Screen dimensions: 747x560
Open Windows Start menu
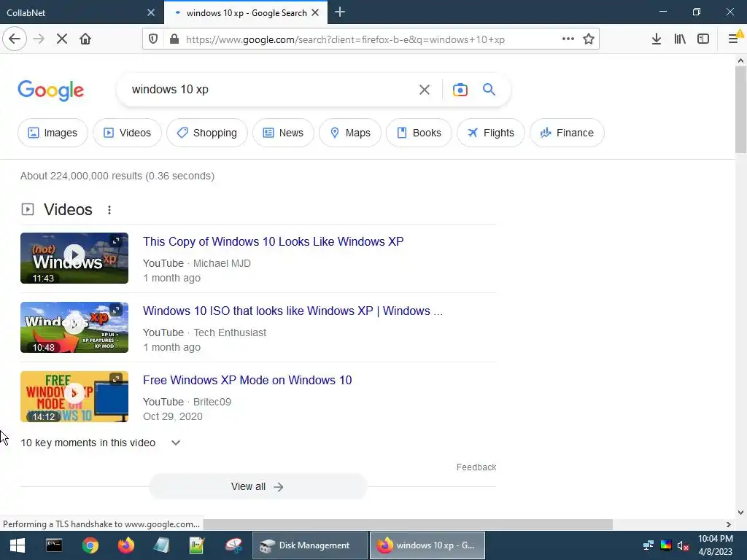18,545
